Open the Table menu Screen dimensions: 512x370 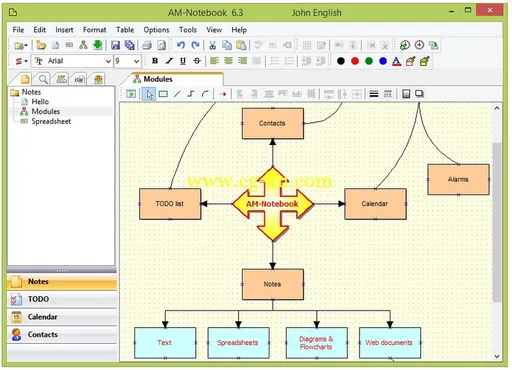coord(125,30)
